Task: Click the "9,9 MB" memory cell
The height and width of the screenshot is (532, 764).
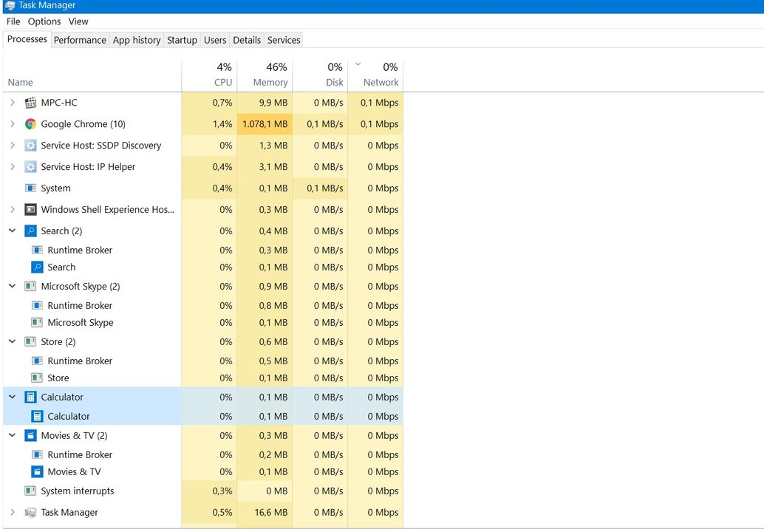Action: tap(265, 103)
